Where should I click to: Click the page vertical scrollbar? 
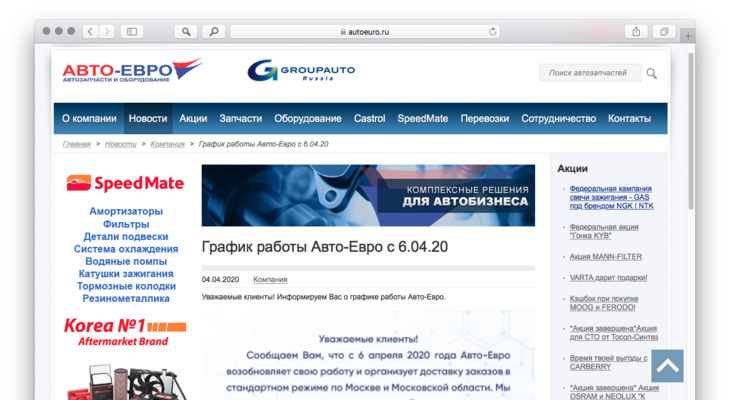pyautogui.click(x=691, y=130)
